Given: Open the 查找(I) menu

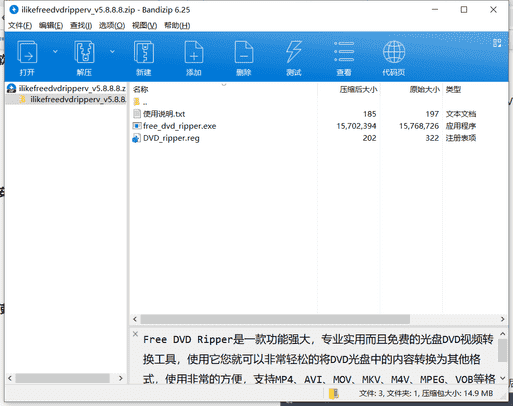Looking at the screenshot, I should (x=81, y=25).
